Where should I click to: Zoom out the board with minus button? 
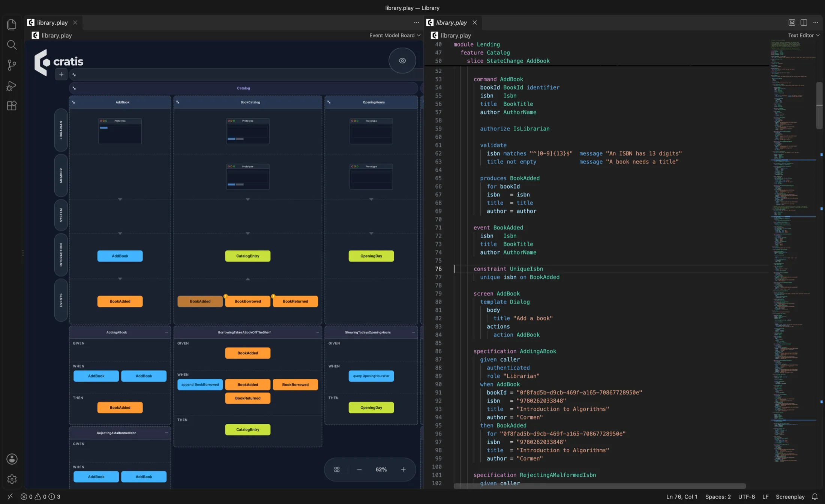tap(359, 469)
